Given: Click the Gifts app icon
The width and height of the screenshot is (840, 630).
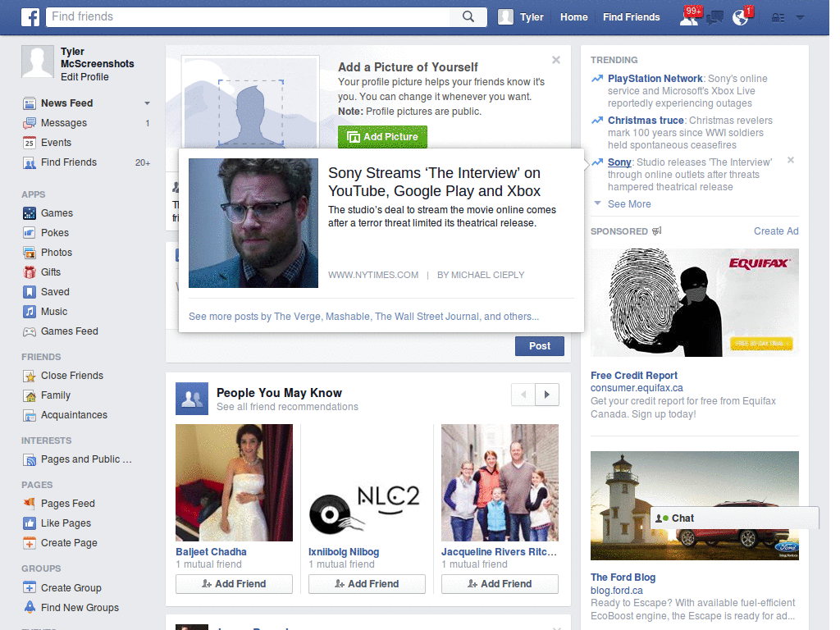Looking at the screenshot, I should (30, 272).
